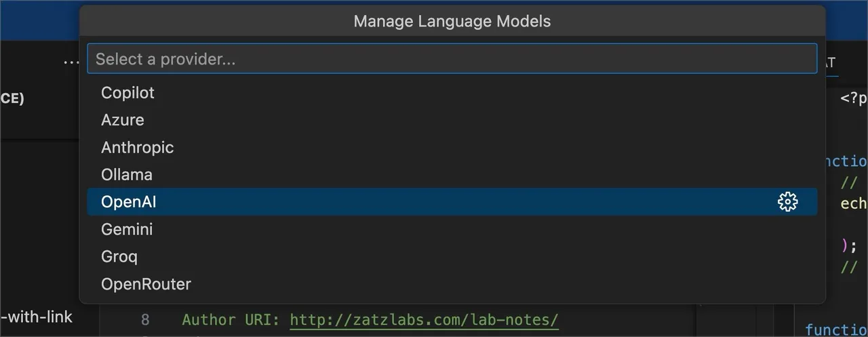Switch to the partially visible CHAT tab
868x337 pixels.
point(829,62)
